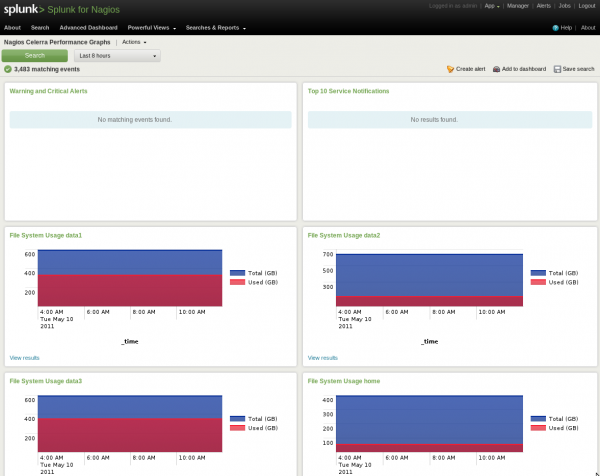Click the Splunk logo

(x=23, y=8)
